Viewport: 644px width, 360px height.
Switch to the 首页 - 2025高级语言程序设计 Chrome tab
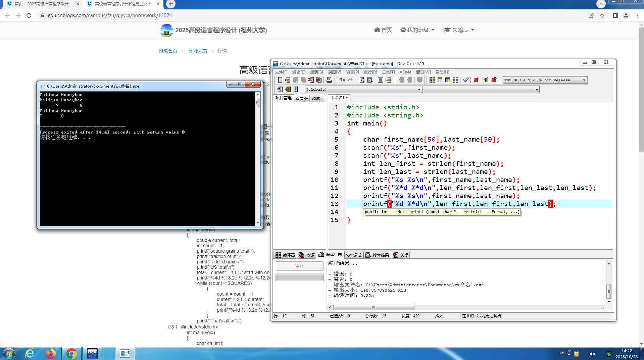pos(43,4)
